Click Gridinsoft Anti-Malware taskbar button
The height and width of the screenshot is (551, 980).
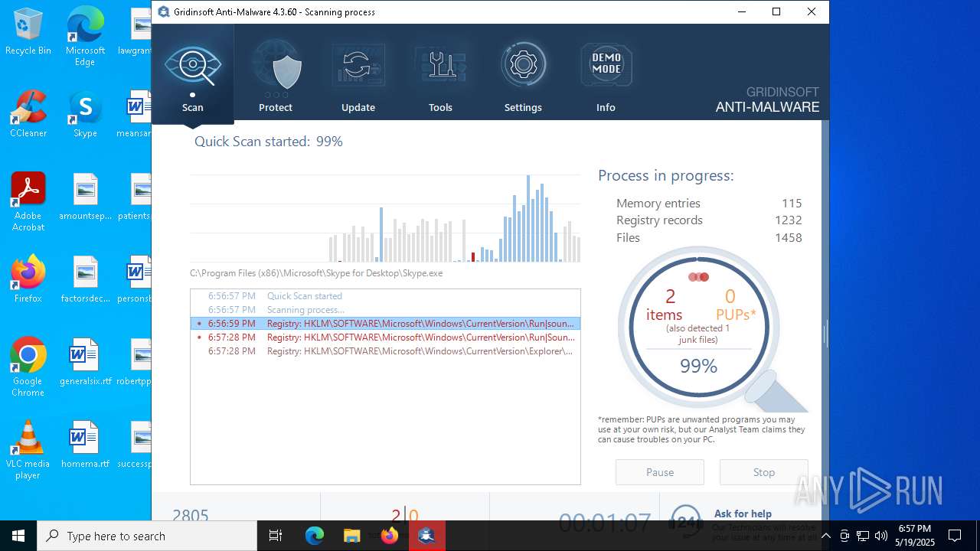(426, 536)
